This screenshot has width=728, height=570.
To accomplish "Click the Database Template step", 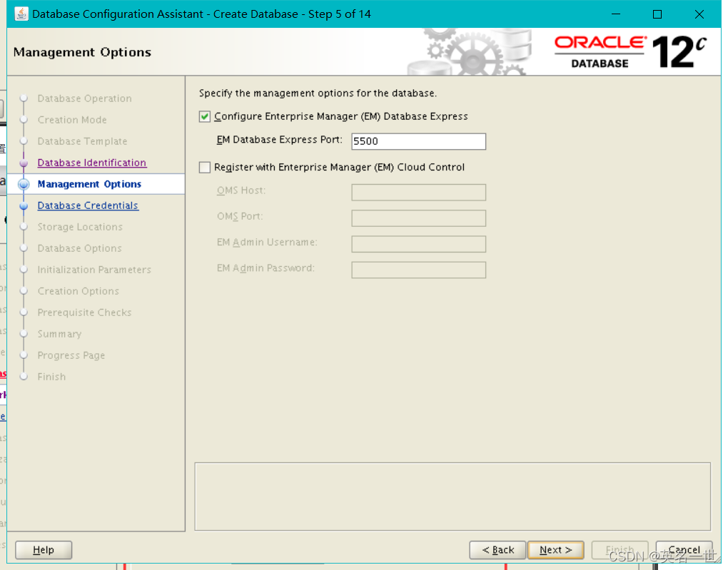I will point(82,141).
